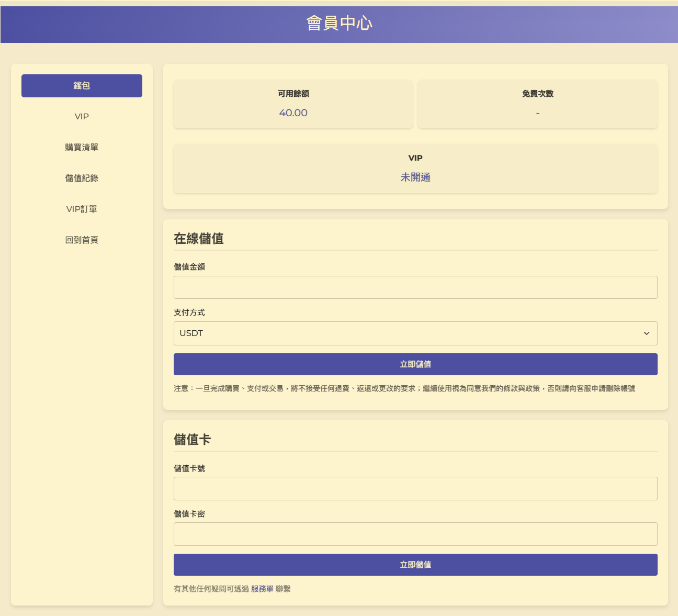Click the 會員中心 page title
678x616 pixels.
pyautogui.click(x=339, y=24)
